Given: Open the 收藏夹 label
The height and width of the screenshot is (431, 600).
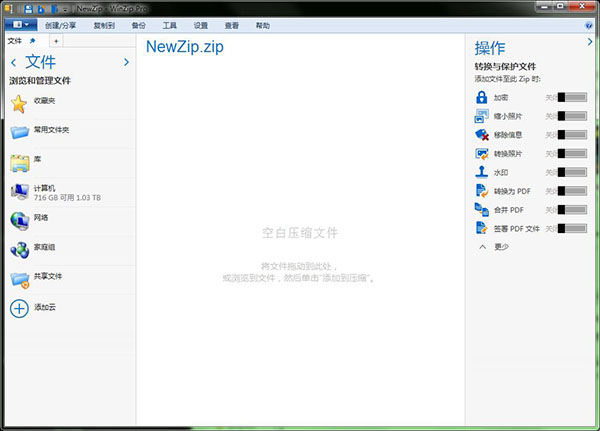Looking at the screenshot, I should (44, 101).
